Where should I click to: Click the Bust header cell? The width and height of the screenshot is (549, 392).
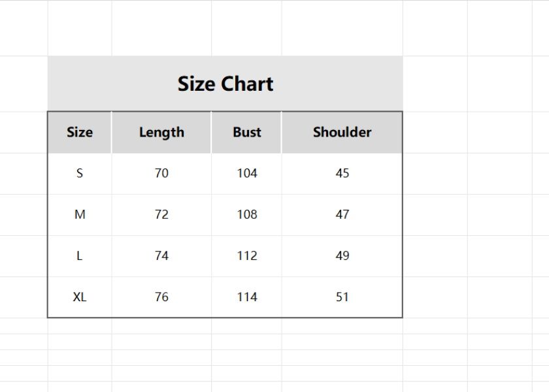[x=246, y=132]
